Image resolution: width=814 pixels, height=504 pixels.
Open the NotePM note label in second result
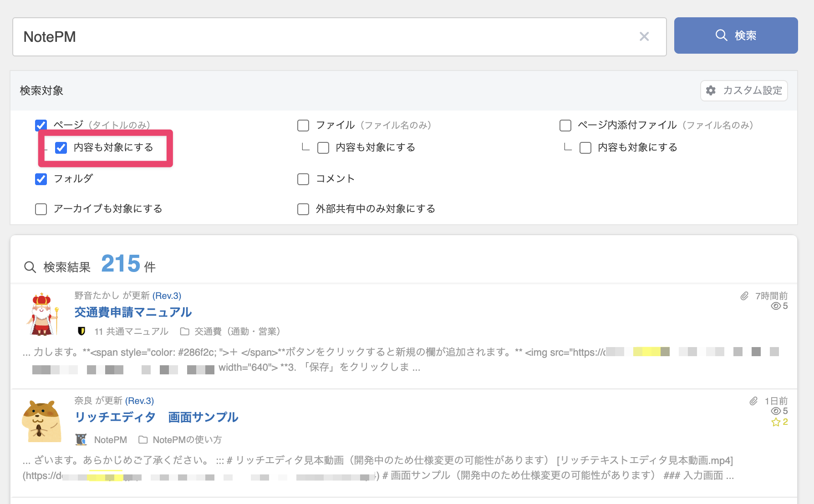(111, 440)
